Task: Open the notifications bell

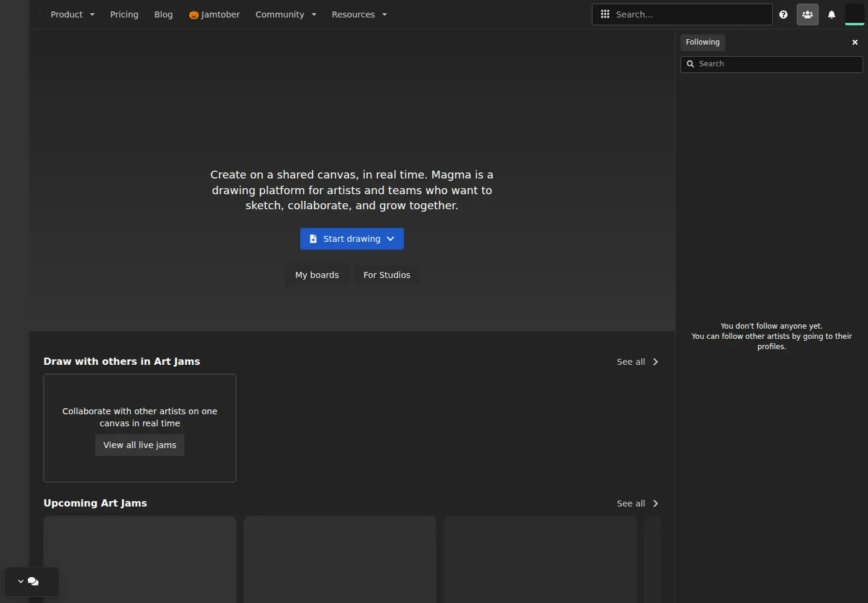Action: pyautogui.click(x=831, y=14)
